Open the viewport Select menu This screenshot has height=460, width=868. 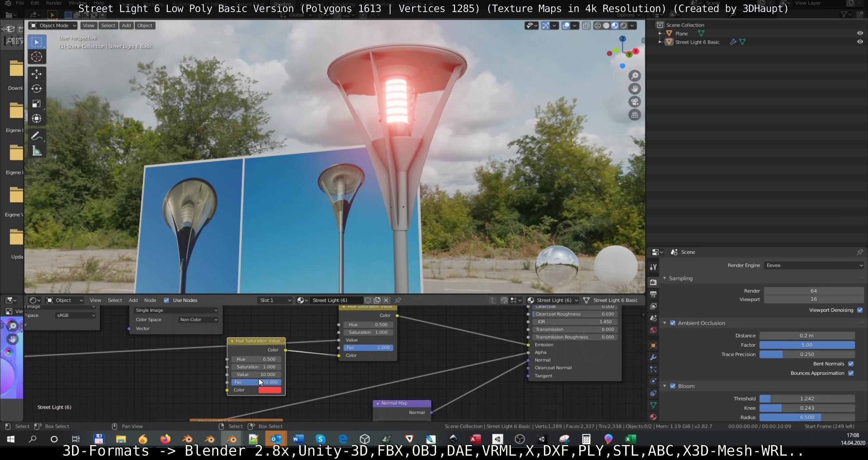coord(108,25)
